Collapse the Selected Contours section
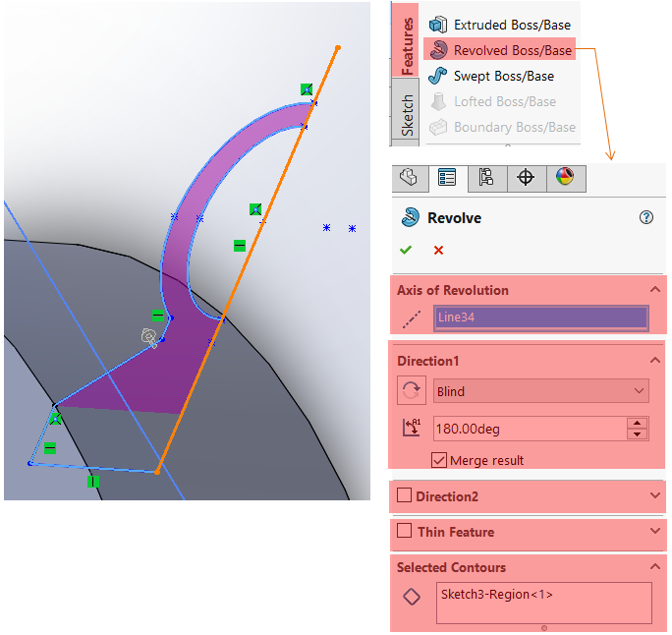The image size is (672, 635). coord(654,567)
